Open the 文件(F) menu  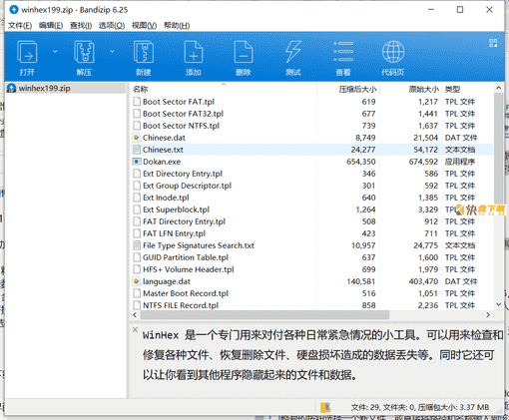(x=20, y=25)
